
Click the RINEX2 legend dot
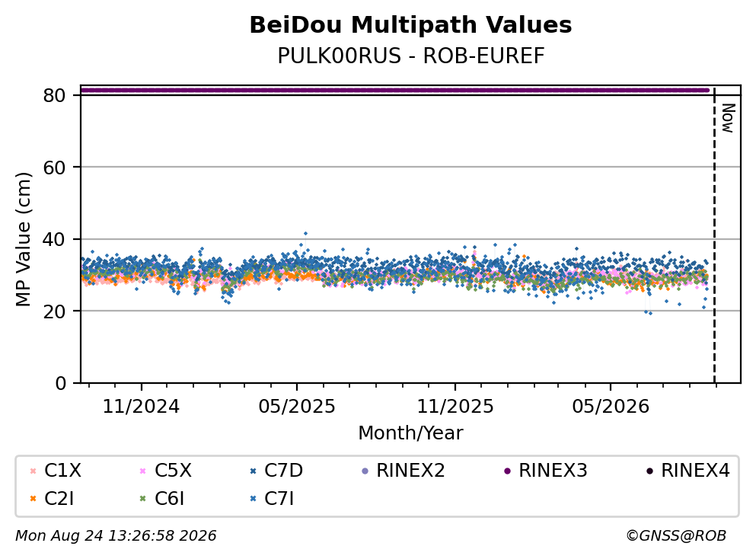(x=365, y=471)
